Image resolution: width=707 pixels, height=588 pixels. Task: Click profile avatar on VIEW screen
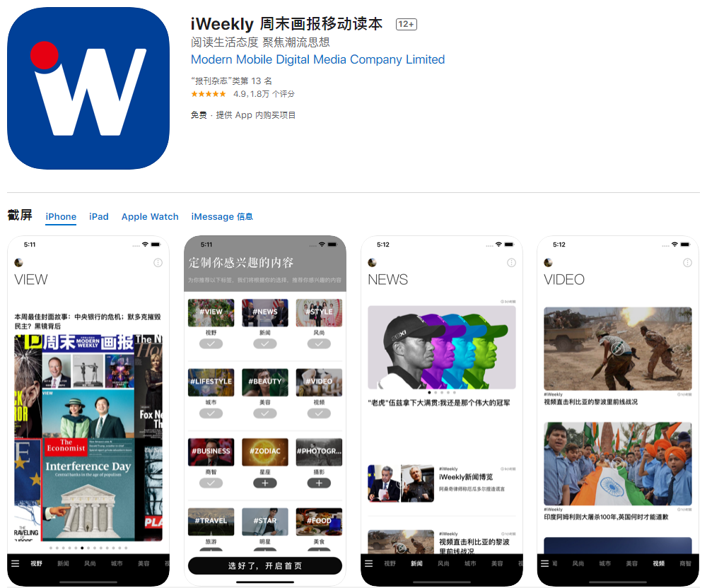[x=18, y=263]
